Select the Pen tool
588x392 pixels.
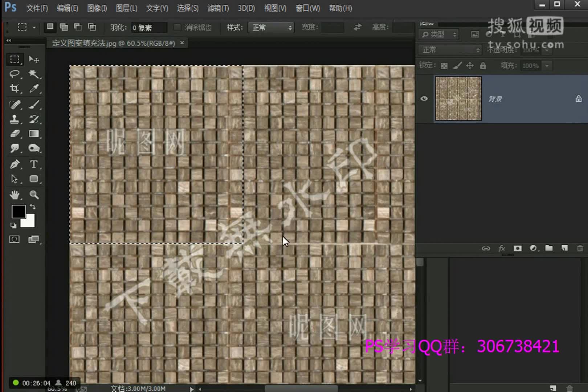15,164
